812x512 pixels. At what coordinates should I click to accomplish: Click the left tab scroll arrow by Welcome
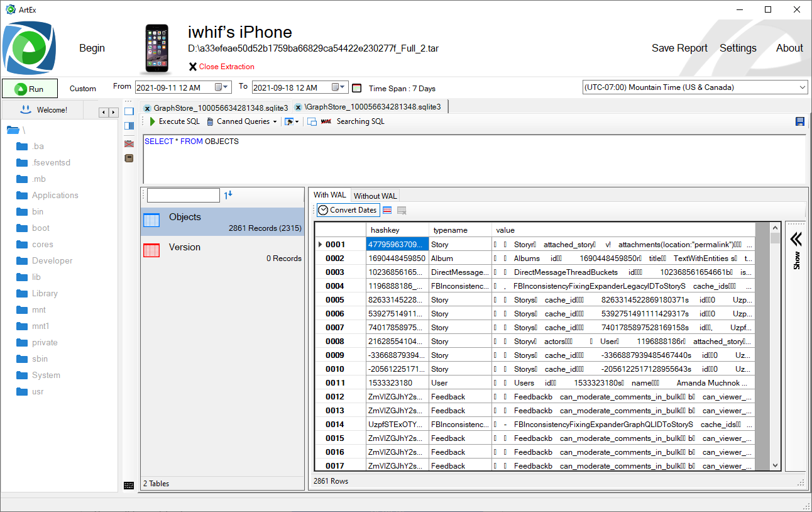point(104,112)
